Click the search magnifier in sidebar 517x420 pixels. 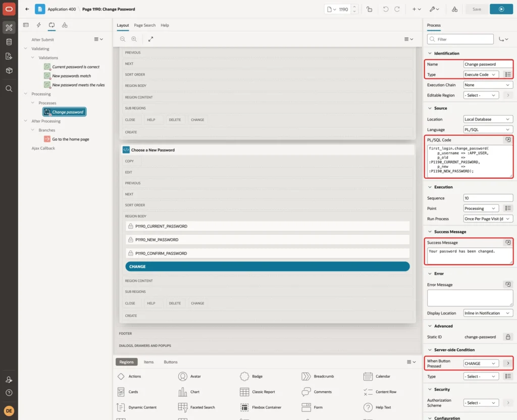[x=9, y=89]
